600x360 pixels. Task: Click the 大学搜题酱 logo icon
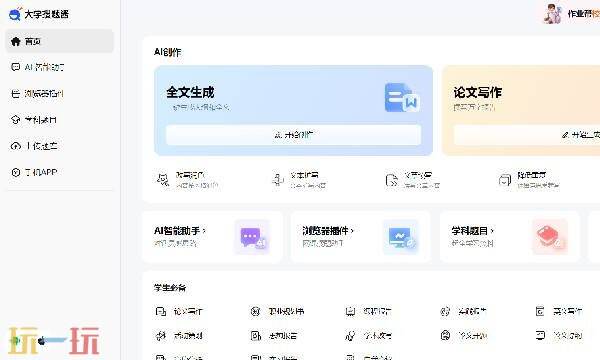pyautogui.click(x=15, y=14)
